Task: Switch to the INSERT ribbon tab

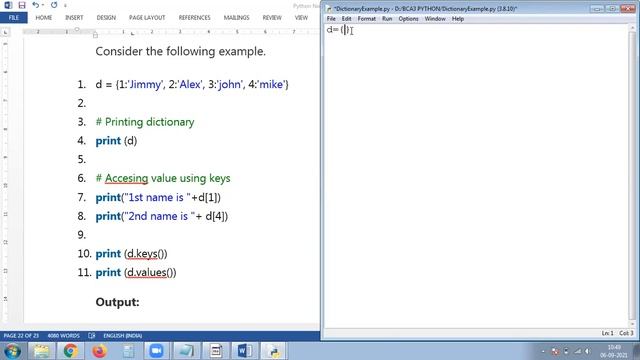Action: 74,18
